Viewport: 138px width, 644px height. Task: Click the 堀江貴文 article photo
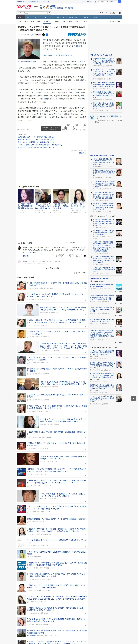click(29, 49)
